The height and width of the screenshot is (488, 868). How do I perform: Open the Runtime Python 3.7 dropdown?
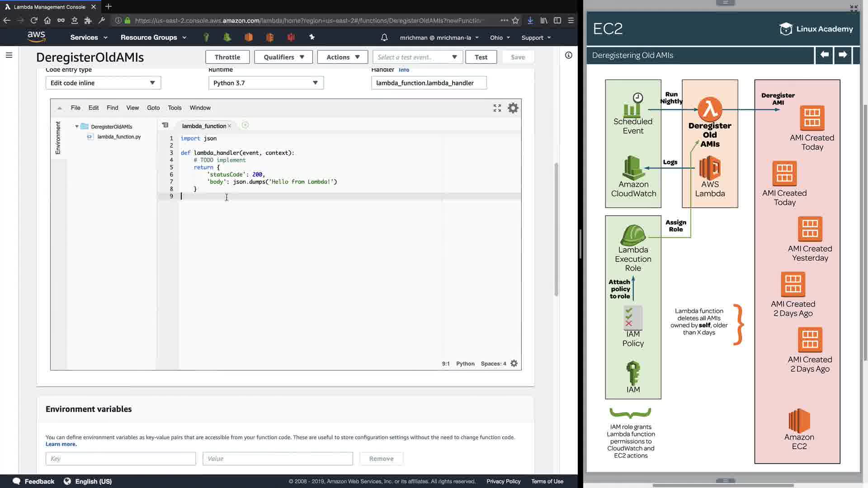click(x=266, y=83)
